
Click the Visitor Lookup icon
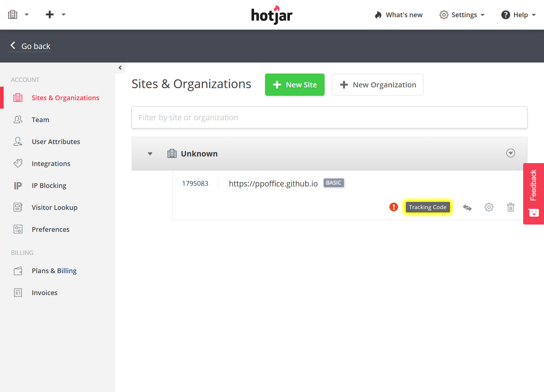pyautogui.click(x=18, y=207)
